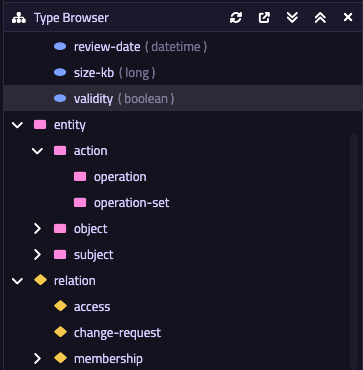Click the pink icon beside operation

[80, 177]
